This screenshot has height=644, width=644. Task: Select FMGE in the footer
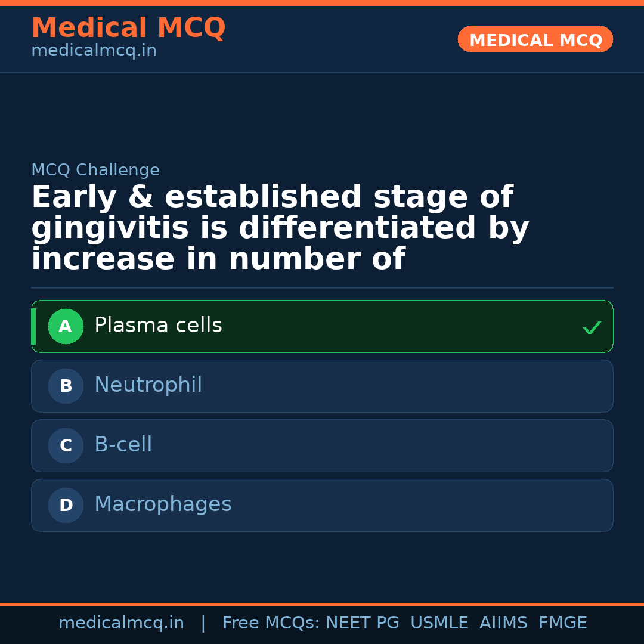pyautogui.click(x=562, y=623)
